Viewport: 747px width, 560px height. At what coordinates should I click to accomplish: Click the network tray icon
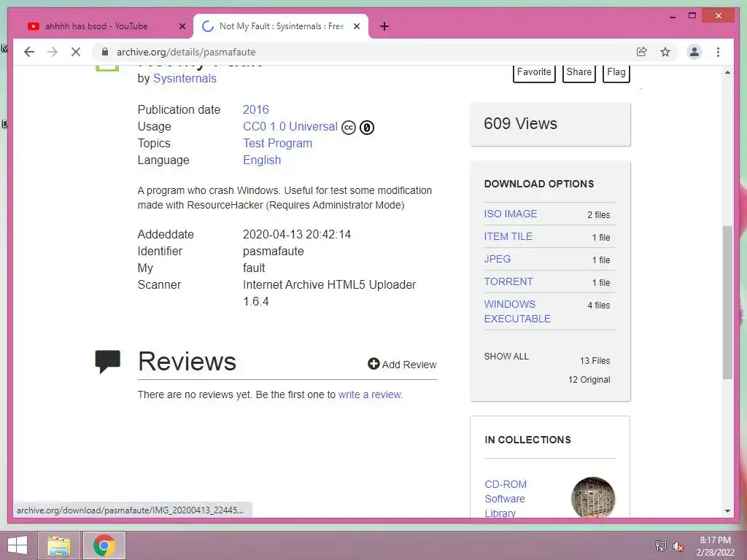point(660,546)
